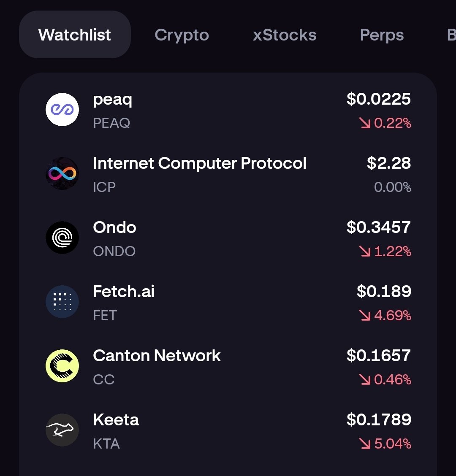
Task: Select the Ondo $0.3457 price
Action: click(379, 227)
